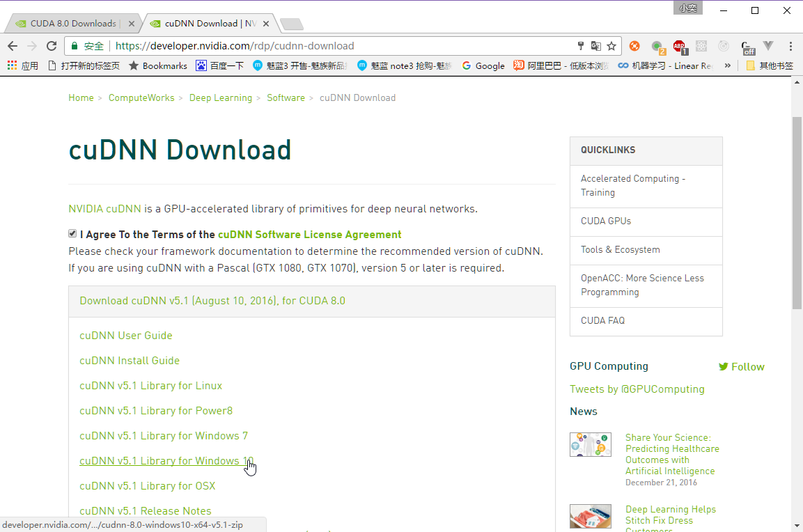Open the ABP Adblock Plus extension

680,47
